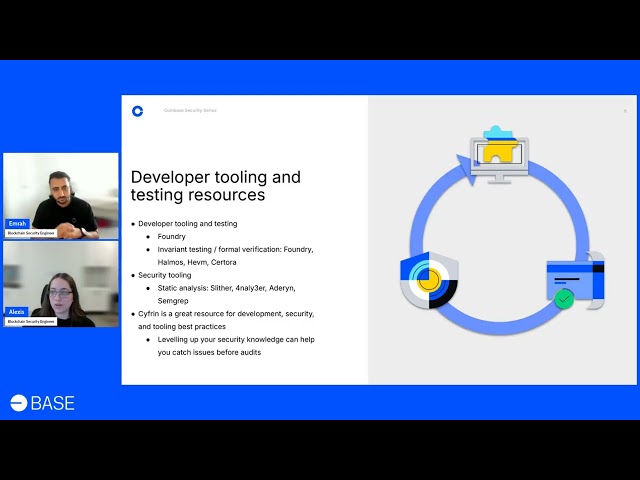Click Blockchain Security Engineer label under Emrah
Screen dimensions: 640x480
pyautogui.click(x=31, y=233)
